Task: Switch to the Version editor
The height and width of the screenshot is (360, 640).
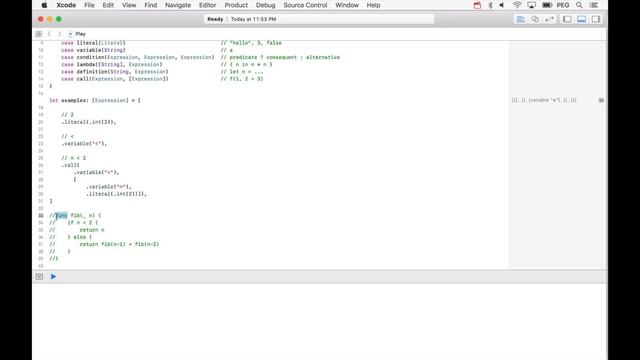Action: tap(549, 19)
